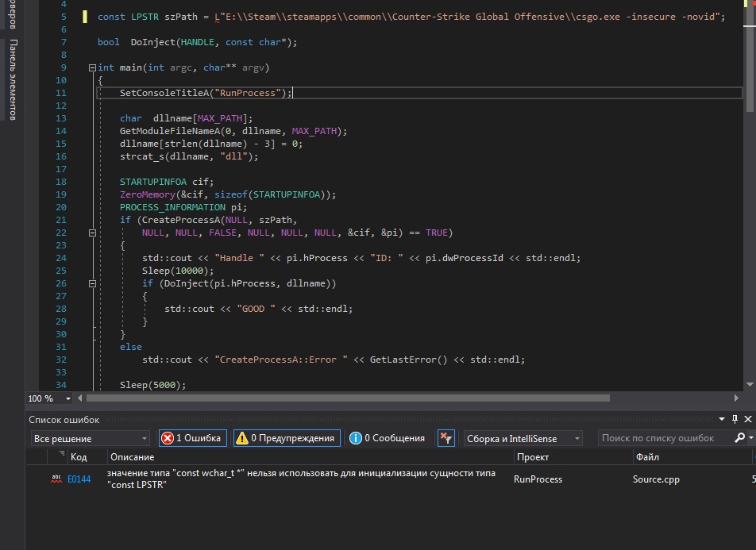Screen dimensions: 756x550
Task: Click line number 21 in the gutter
Action: point(61,221)
